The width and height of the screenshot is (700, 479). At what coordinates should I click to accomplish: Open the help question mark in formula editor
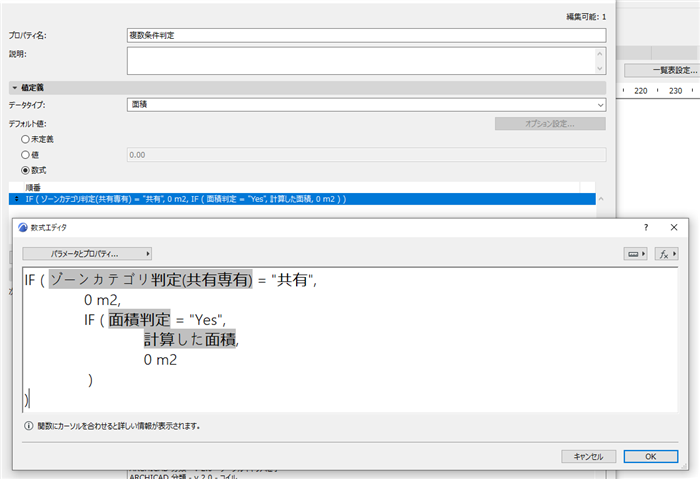[646, 227]
